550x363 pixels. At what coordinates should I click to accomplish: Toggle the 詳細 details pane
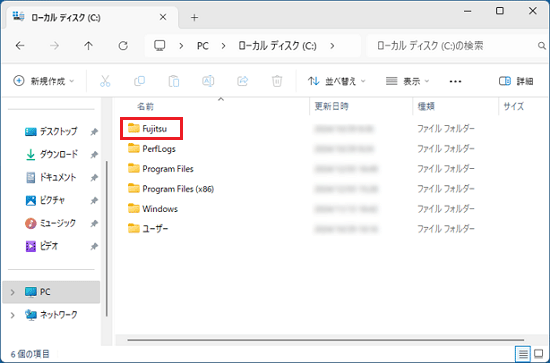516,81
